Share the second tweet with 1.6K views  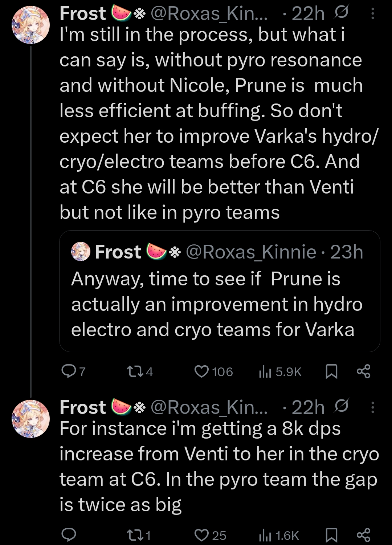tap(363, 535)
